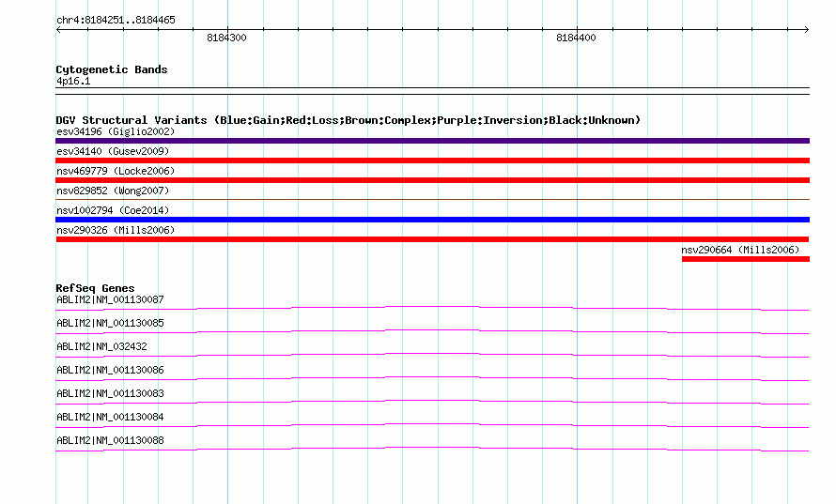Click the 8184400 ruler position label

(x=576, y=38)
